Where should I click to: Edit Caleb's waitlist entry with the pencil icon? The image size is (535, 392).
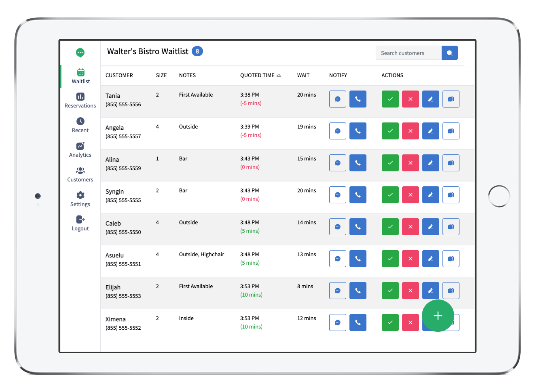(430, 227)
